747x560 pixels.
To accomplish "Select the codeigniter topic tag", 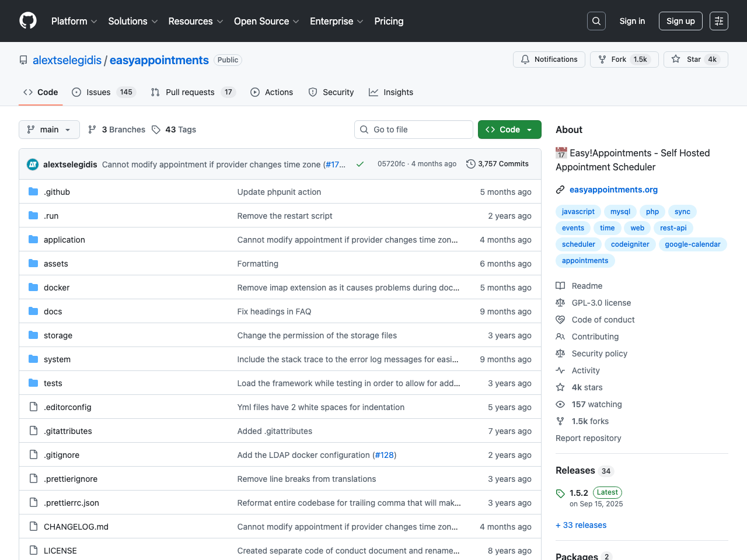I will (x=630, y=244).
